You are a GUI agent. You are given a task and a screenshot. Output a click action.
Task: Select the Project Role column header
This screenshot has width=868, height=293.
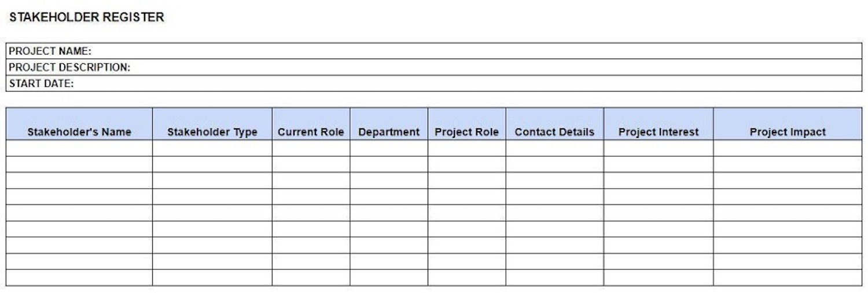pyautogui.click(x=466, y=131)
